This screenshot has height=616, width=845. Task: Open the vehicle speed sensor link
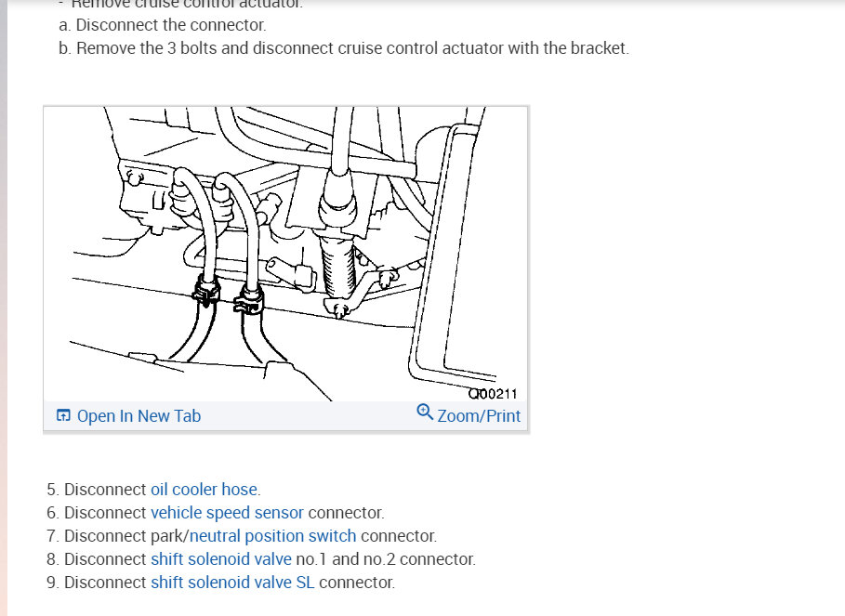(x=227, y=512)
